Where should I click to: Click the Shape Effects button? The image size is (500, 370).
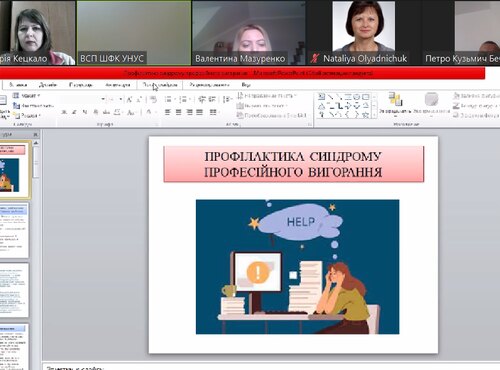tap(476, 115)
